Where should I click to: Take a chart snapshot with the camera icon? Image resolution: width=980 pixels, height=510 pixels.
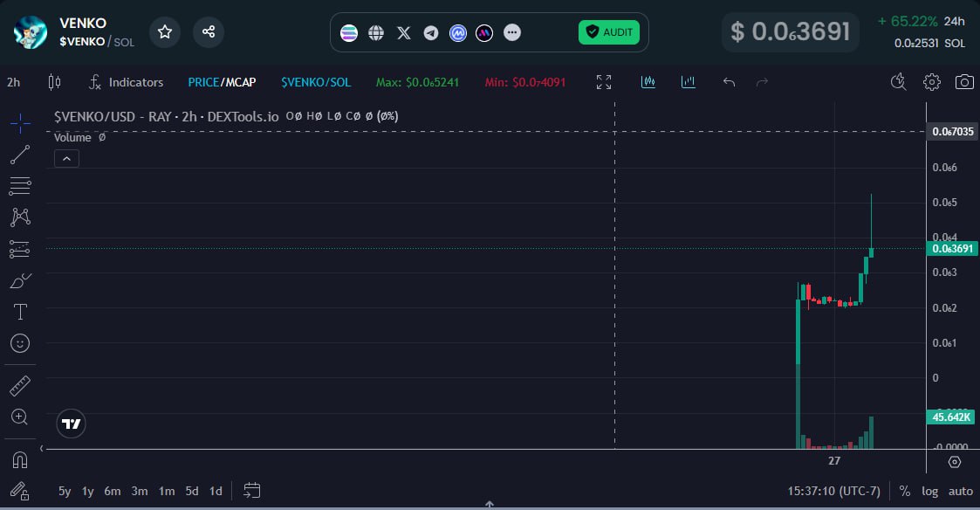(x=964, y=81)
